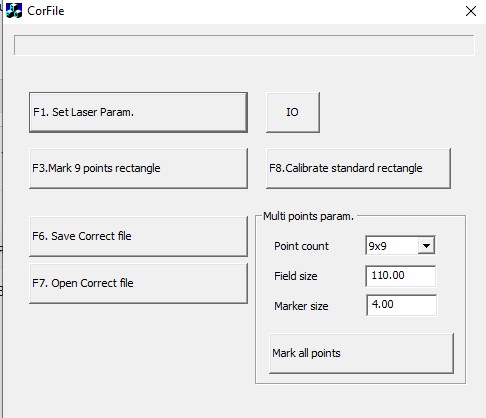Click the empty status bar at top

pyautogui.click(x=244, y=45)
